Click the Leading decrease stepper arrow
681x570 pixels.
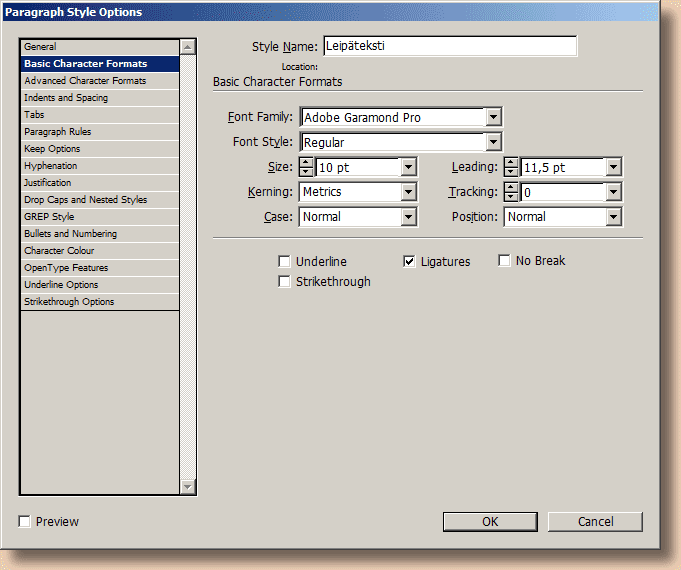(511, 172)
